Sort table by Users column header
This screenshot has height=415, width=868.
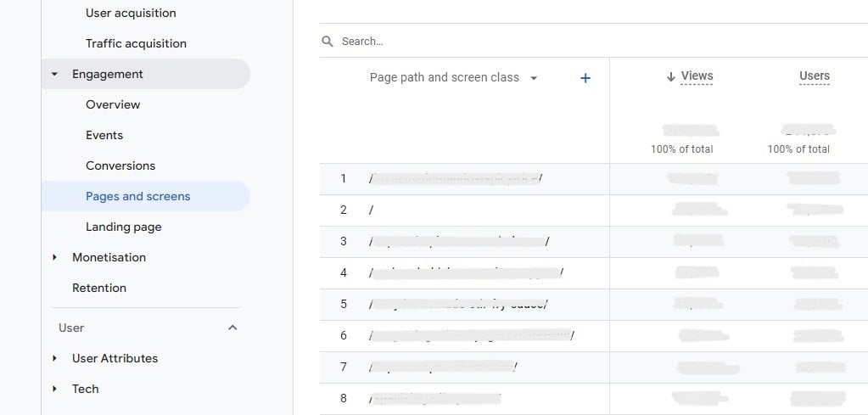tap(814, 76)
